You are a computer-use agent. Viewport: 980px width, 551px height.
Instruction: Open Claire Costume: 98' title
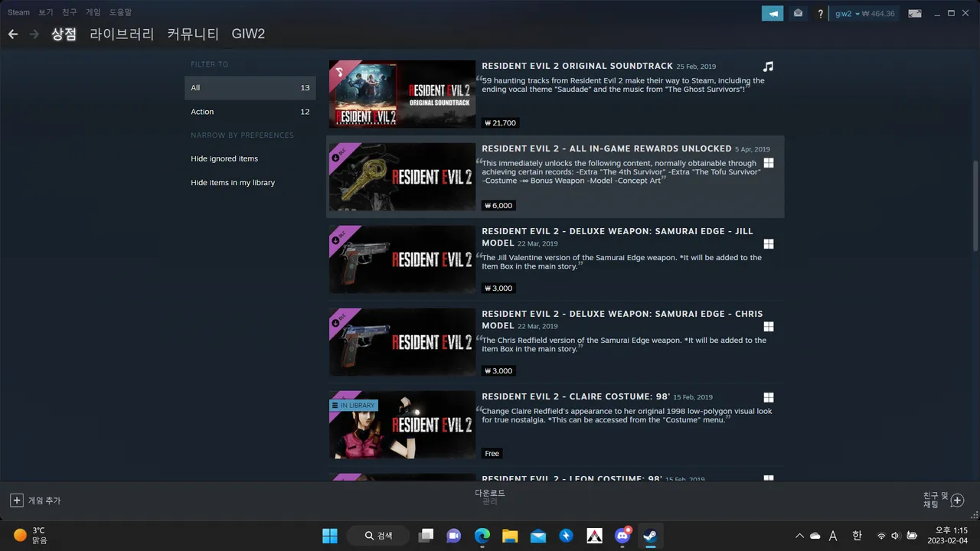point(576,396)
